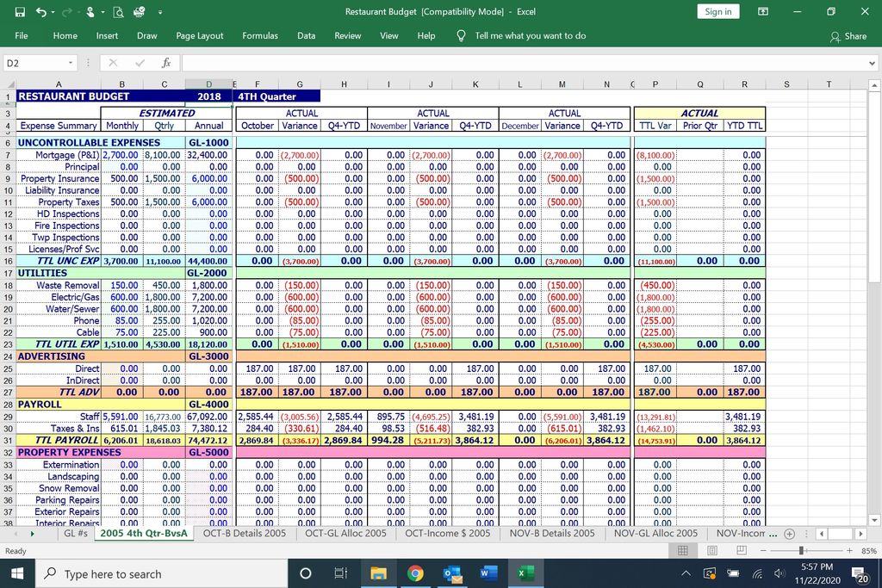Click the Tell me what you want to do box
Image resolution: width=882 pixels, height=588 pixels.
530,35
